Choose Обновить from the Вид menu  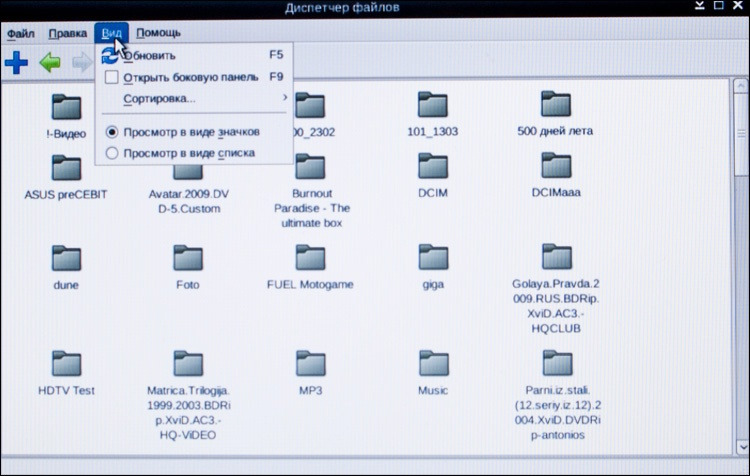150,55
